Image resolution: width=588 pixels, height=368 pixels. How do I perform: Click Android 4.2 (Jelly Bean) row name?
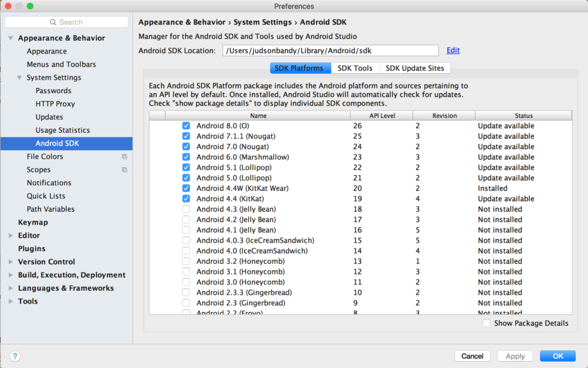236,219
